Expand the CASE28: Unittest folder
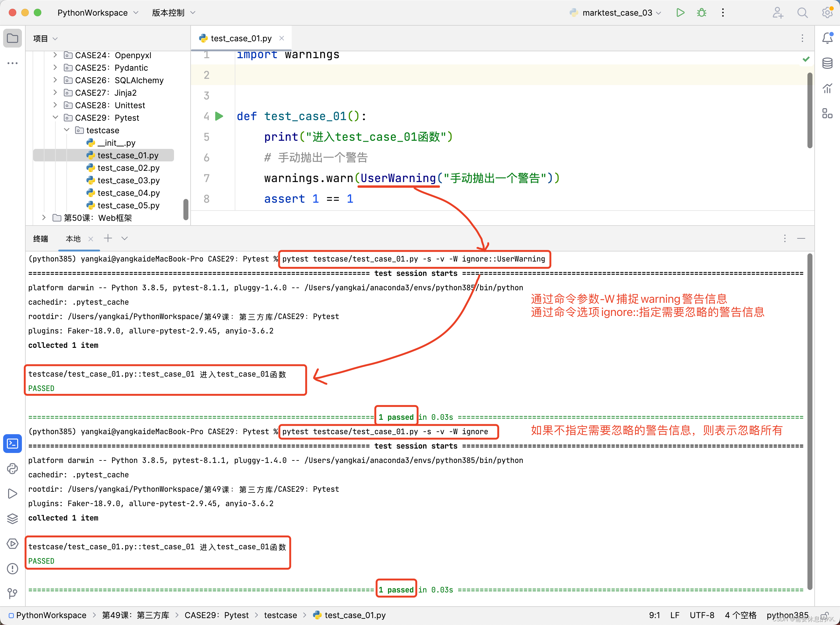 tap(55, 105)
